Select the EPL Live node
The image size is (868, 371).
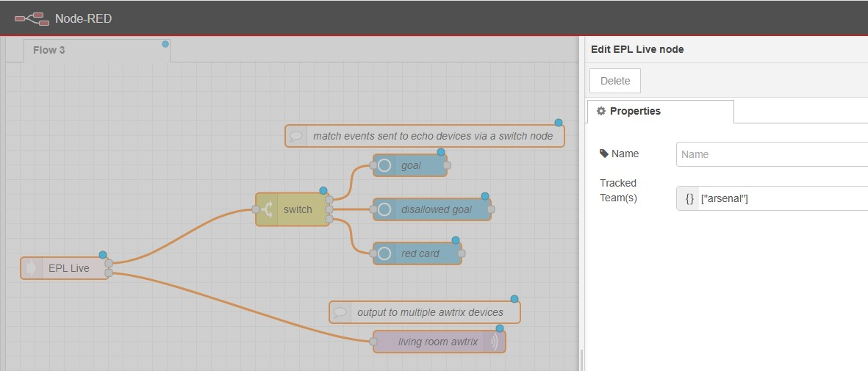(65, 268)
